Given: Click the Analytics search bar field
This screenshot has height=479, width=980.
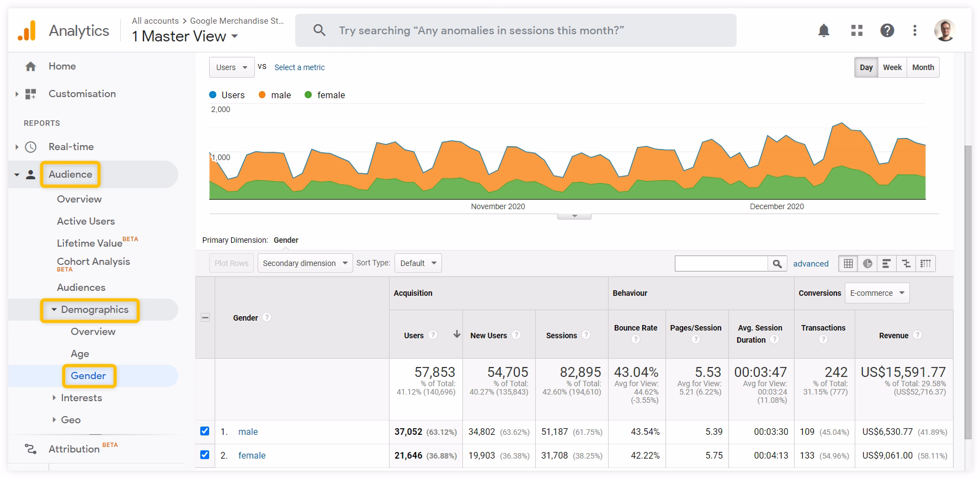Looking at the screenshot, I should pos(515,30).
